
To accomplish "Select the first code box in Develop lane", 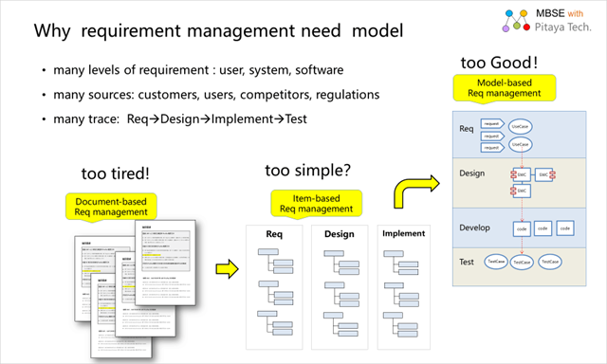I will [x=522, y=228].
